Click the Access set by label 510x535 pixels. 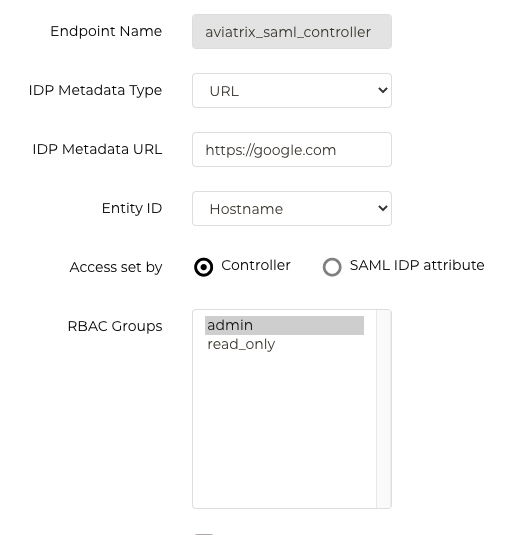point(116,267)
